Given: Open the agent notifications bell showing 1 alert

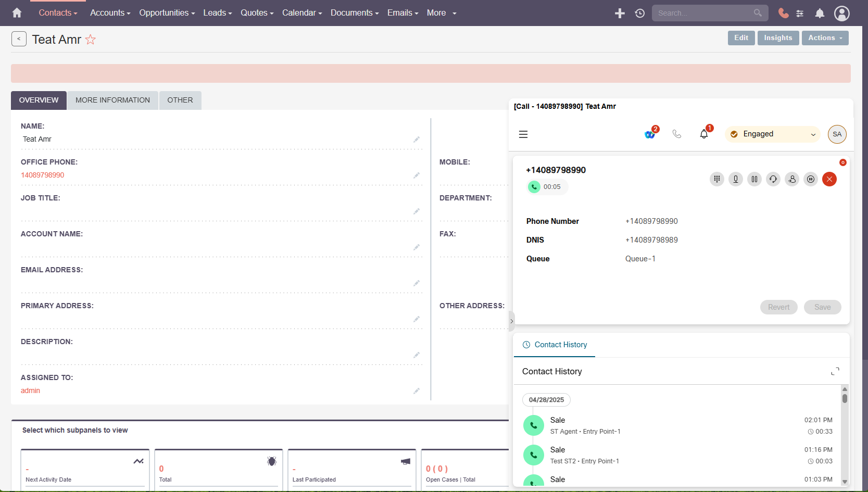Looking at the screenshot, I should click(703, 134).
